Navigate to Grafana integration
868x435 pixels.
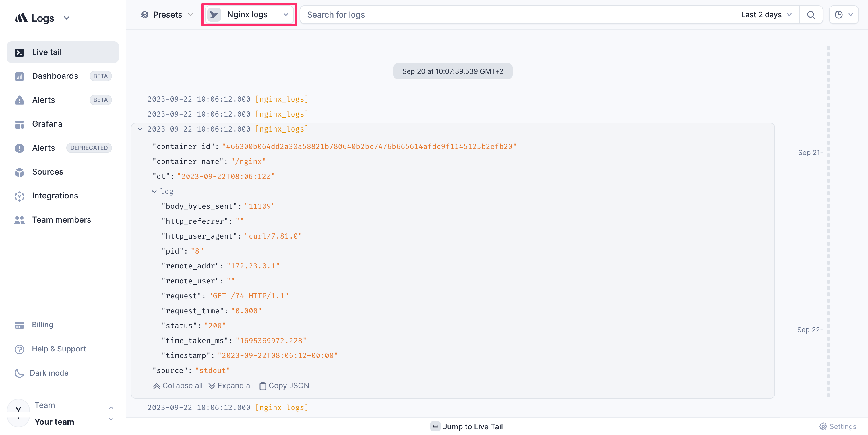click(x=47, y=124)
